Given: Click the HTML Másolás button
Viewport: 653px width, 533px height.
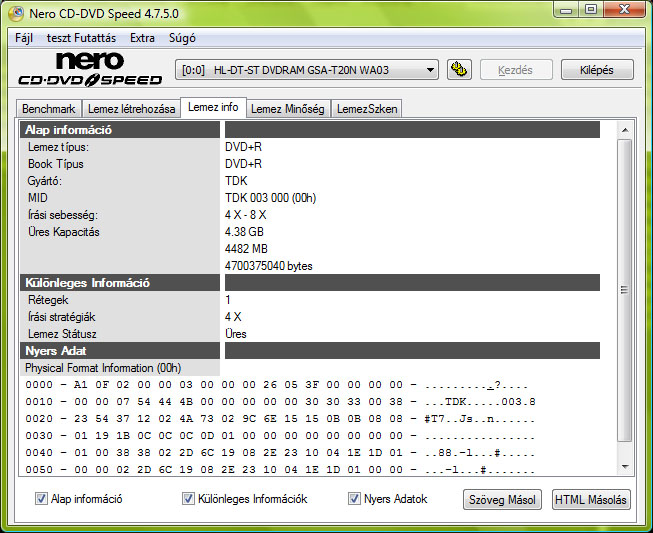Looking at the screenshot, I should pyautogui.click(x=591, y=499).
